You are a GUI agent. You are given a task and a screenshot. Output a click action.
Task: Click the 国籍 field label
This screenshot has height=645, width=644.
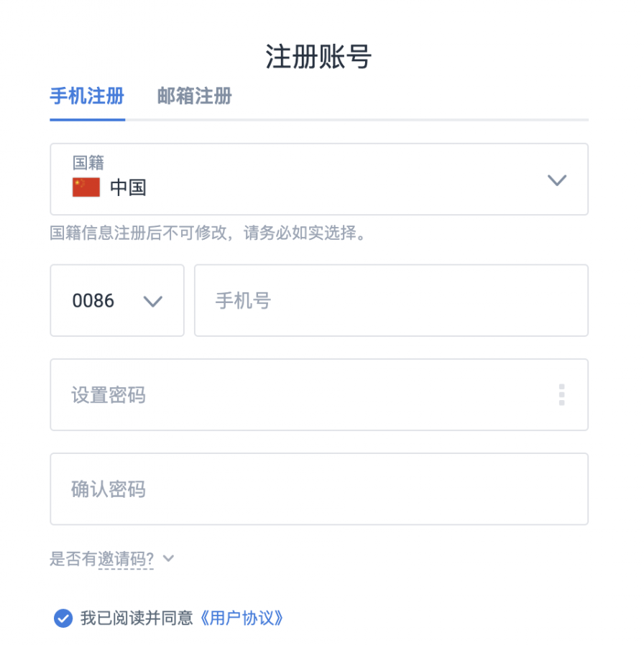(88, 163)
